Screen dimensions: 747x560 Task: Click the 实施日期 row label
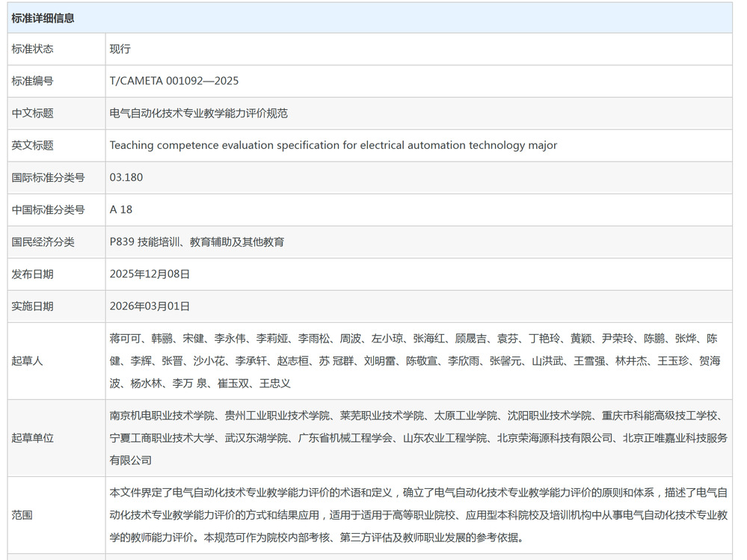pos(32,307)
